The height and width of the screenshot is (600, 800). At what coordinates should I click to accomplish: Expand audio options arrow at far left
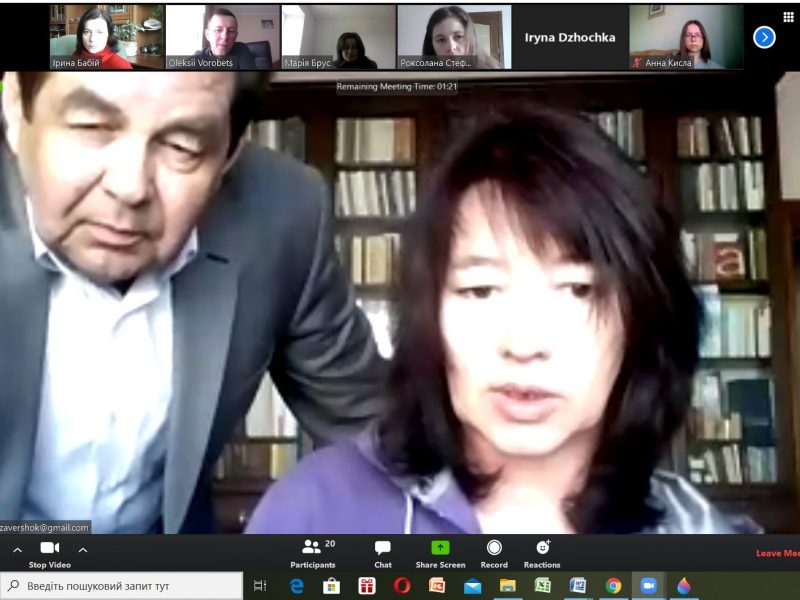click(17, 549)
